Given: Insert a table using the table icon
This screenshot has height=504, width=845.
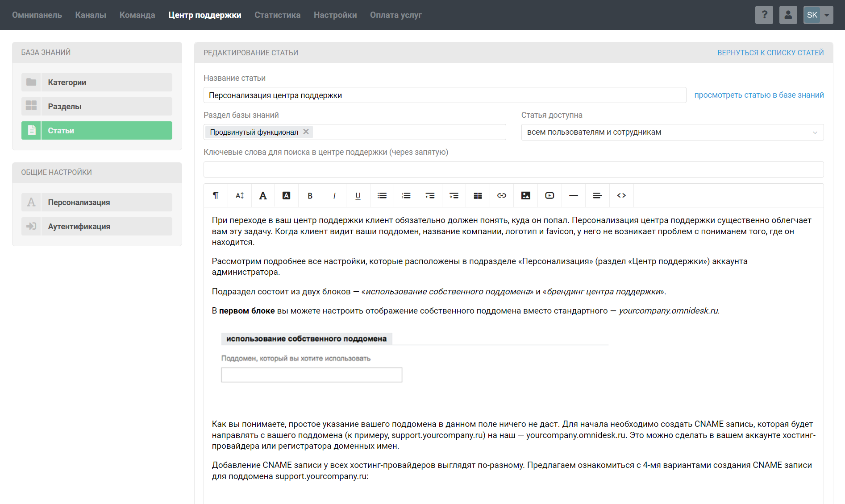Looking at the screenshot, I should (478, 196).
